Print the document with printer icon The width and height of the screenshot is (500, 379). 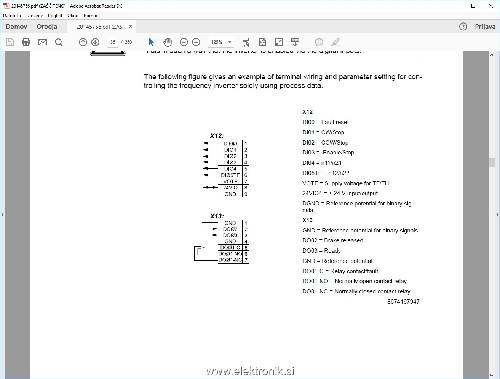(26, 42)
